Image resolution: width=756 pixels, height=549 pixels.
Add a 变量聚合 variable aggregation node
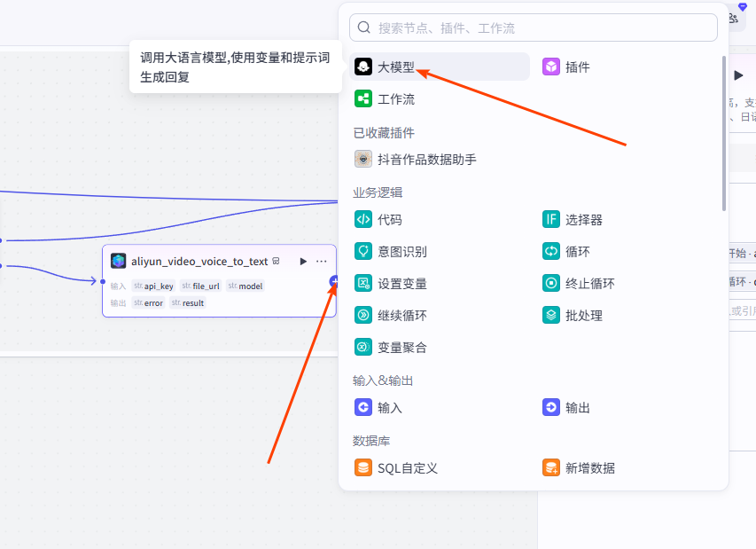coord(391,348)
